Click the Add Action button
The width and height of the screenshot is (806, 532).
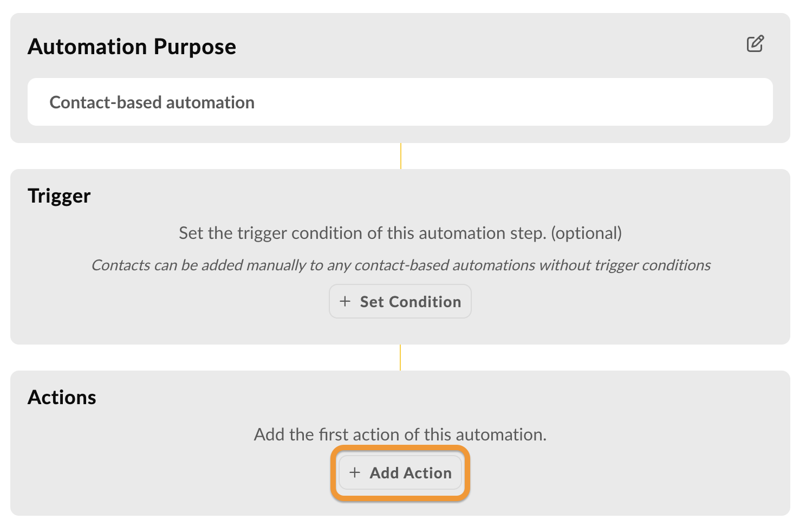(400, 472)
